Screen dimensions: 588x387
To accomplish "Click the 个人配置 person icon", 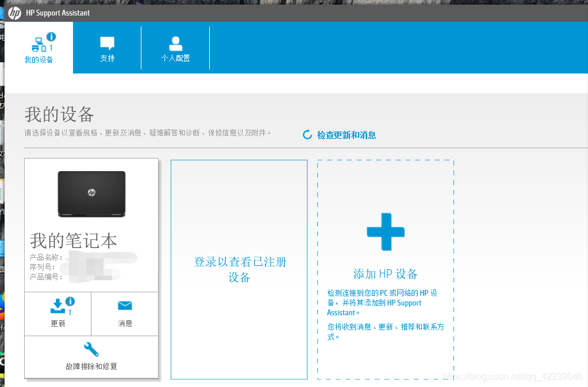I will pos(175,44).
